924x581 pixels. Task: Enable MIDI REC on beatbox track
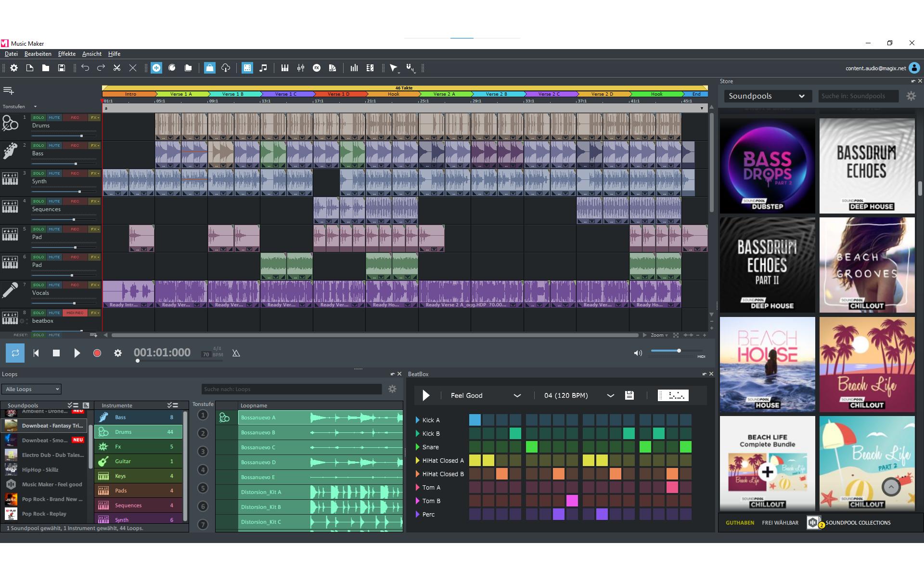75,313
